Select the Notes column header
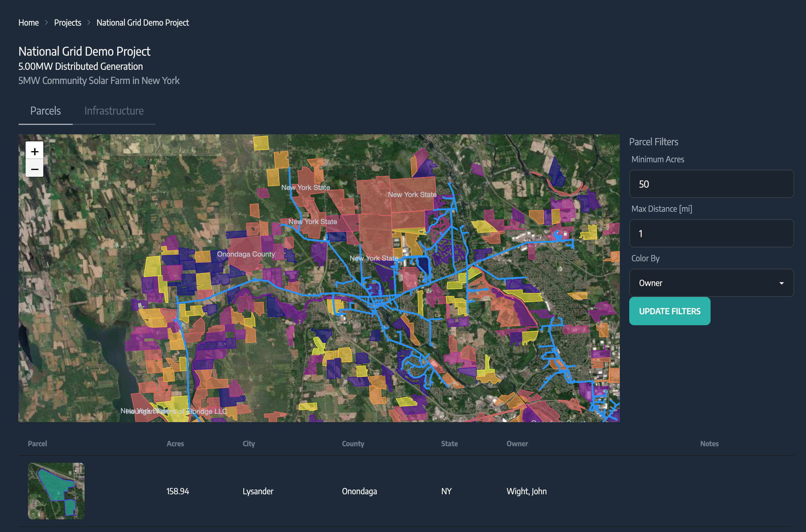 [709, 443]
